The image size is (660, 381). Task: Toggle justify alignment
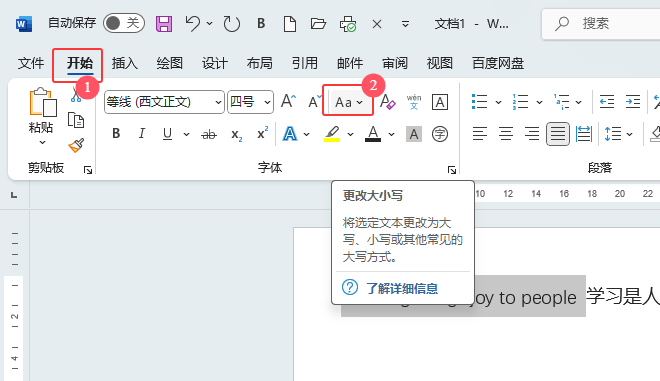558,134
